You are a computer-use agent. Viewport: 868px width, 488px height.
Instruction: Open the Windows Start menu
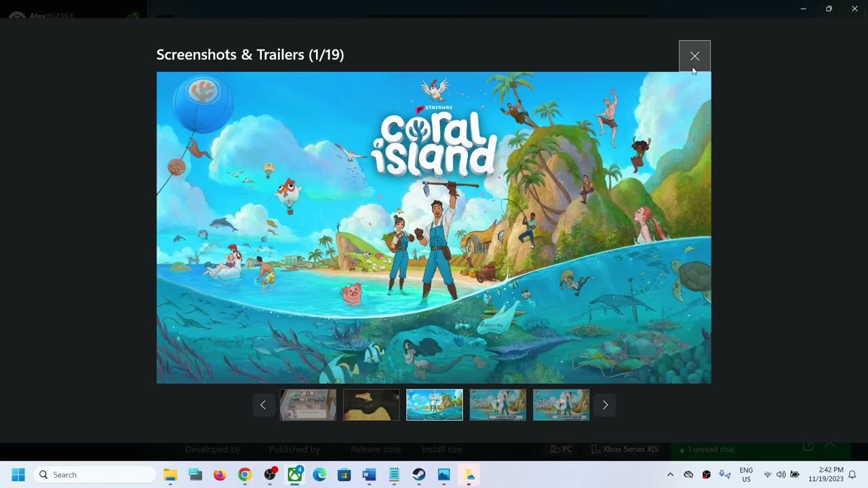click(18, 474)
